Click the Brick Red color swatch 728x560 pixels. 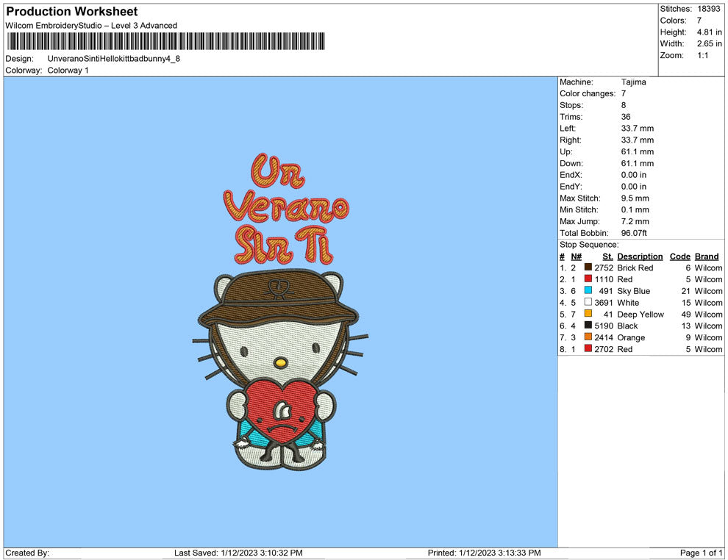588,268
